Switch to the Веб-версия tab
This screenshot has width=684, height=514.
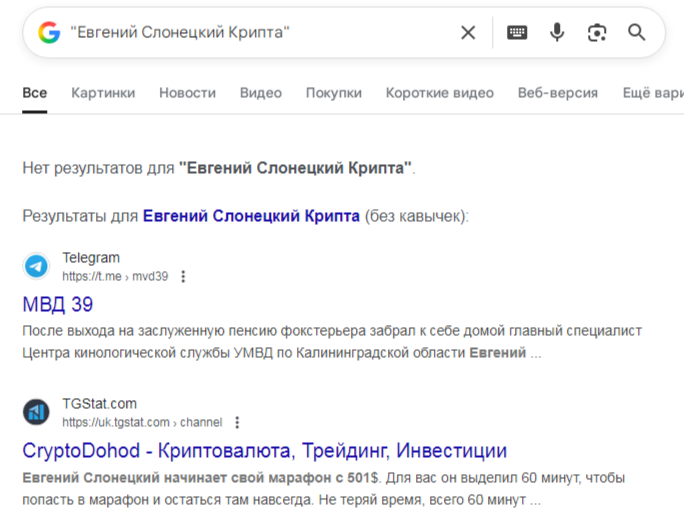click(558, 93)
